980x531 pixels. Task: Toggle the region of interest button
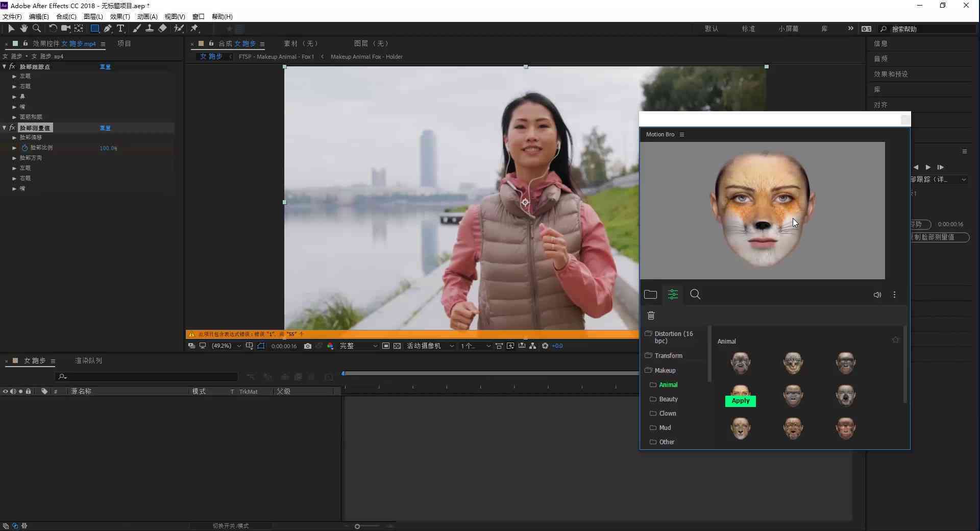coord(386,346)
